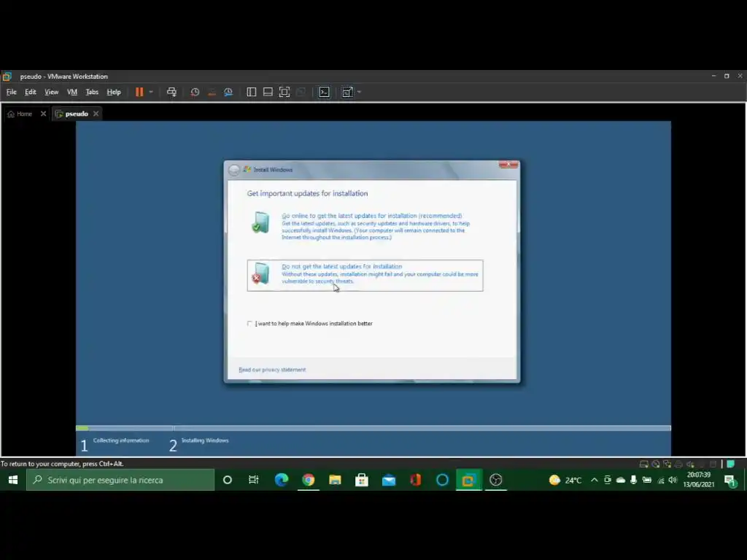Open Microsoft Store from taskbar
This screenshot has width=747, height=560.
point(362,480)
